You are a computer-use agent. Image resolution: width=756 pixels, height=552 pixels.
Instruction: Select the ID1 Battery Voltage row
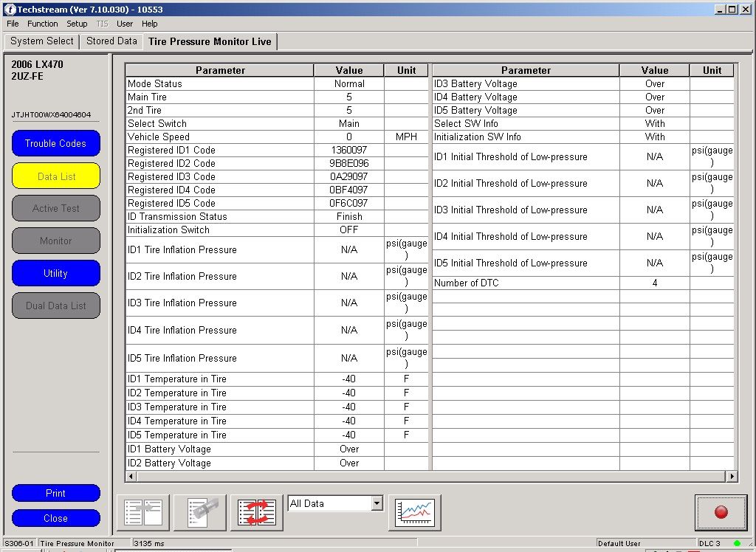(278, 449)
